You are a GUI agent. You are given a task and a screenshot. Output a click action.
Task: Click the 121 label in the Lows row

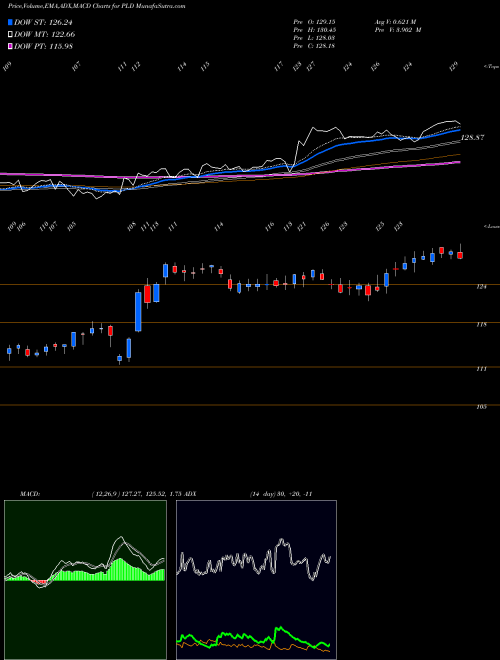(301, 226)
